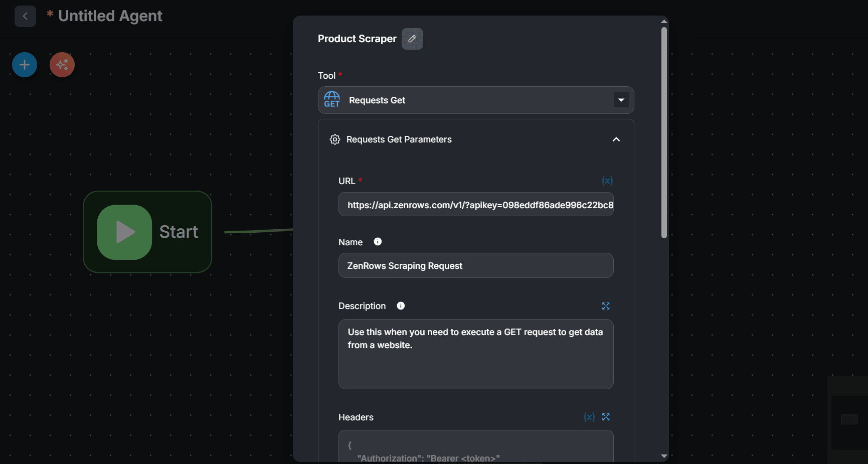Click the panel scrollbar down arrow

[x=664, y=456]
